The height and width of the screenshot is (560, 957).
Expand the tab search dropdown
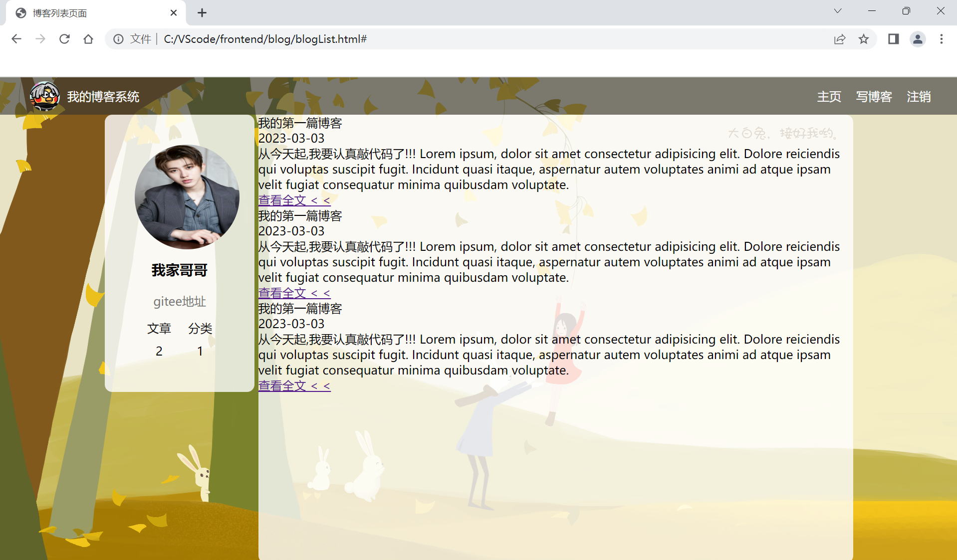pyautogui.click(x=838, y=11)
